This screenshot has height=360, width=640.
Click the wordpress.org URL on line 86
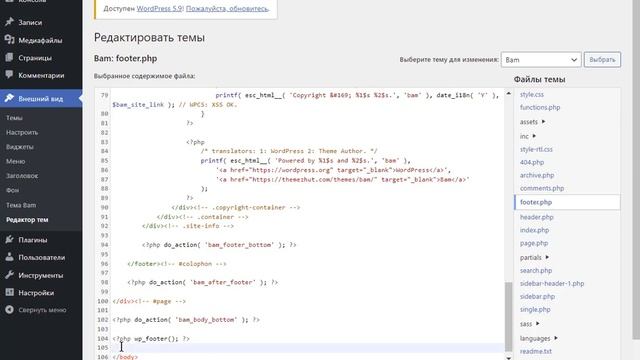click(x=292, y=170)
